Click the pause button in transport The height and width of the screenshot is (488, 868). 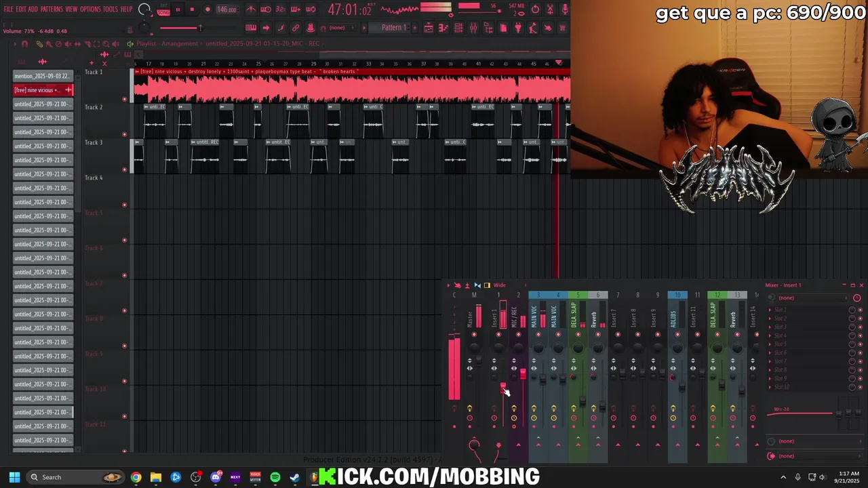[178, 9]
